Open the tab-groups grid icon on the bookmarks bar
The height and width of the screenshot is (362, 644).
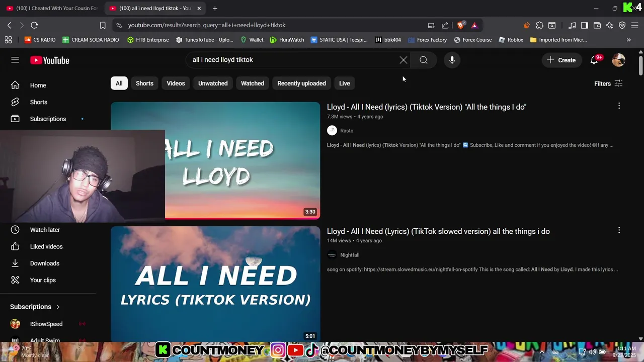click(8, 40)
